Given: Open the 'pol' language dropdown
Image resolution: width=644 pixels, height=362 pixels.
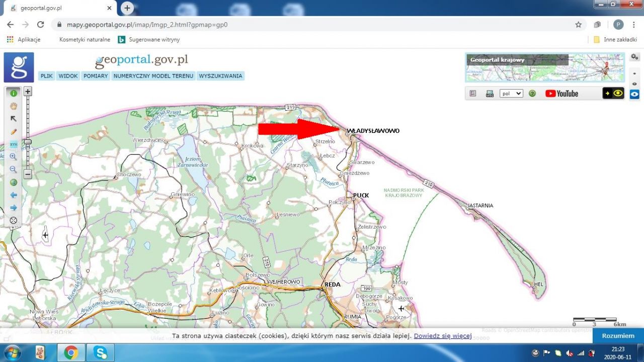Looking at the screenshot, I should click(x=511, y=94).
